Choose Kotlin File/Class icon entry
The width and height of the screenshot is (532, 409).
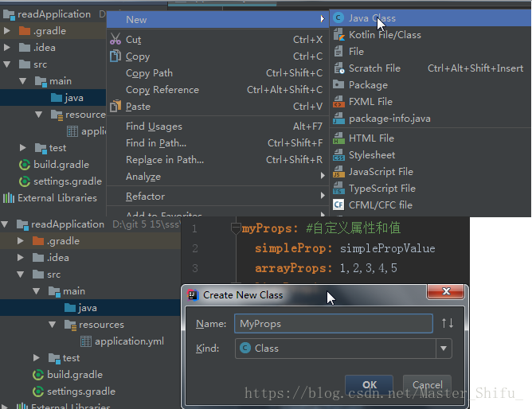(338, 35)
